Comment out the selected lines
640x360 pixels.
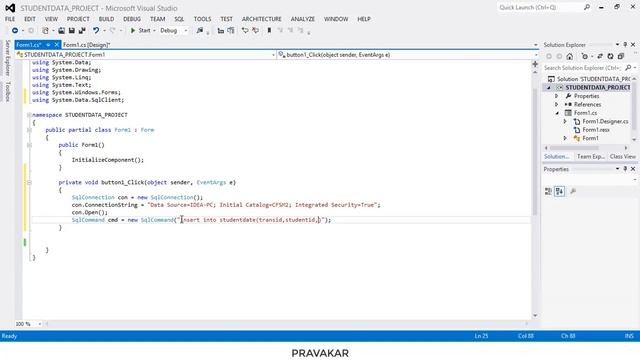(245, 31)
